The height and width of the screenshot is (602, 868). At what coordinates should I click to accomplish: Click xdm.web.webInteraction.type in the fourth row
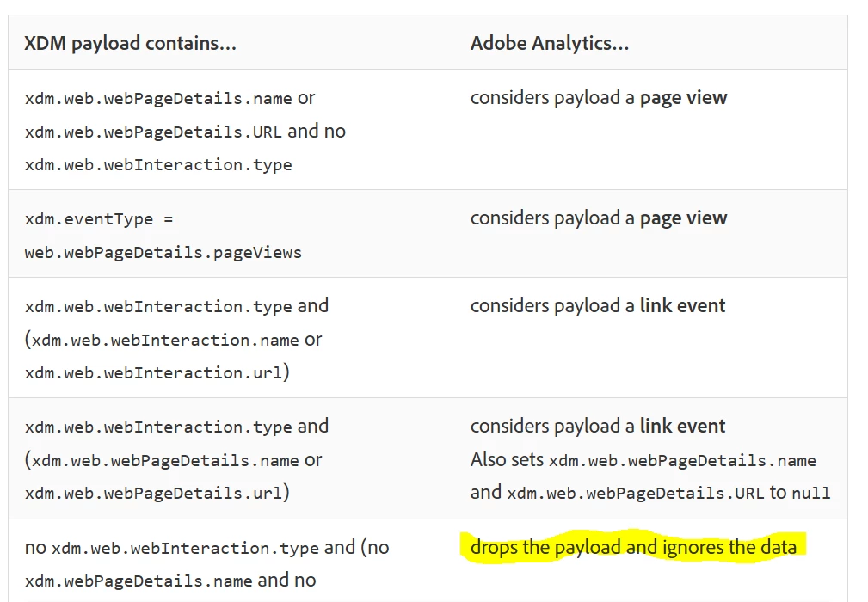coord(158,427)
